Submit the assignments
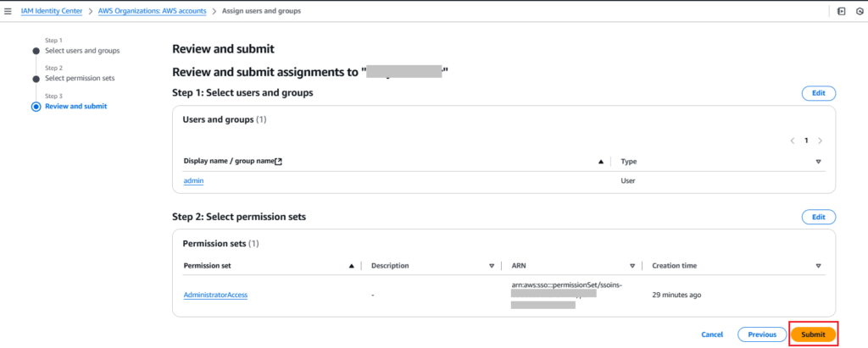This screenshot has width=868, height=348. [813, 334]
